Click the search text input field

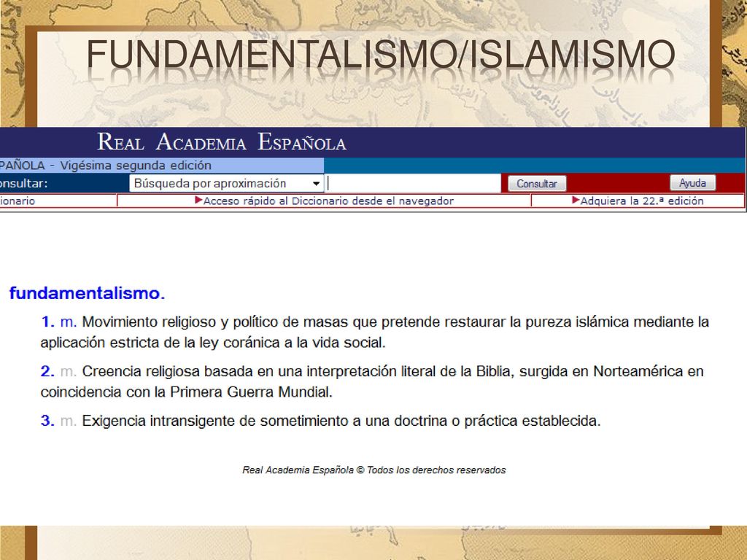click(x=414, y=183)
